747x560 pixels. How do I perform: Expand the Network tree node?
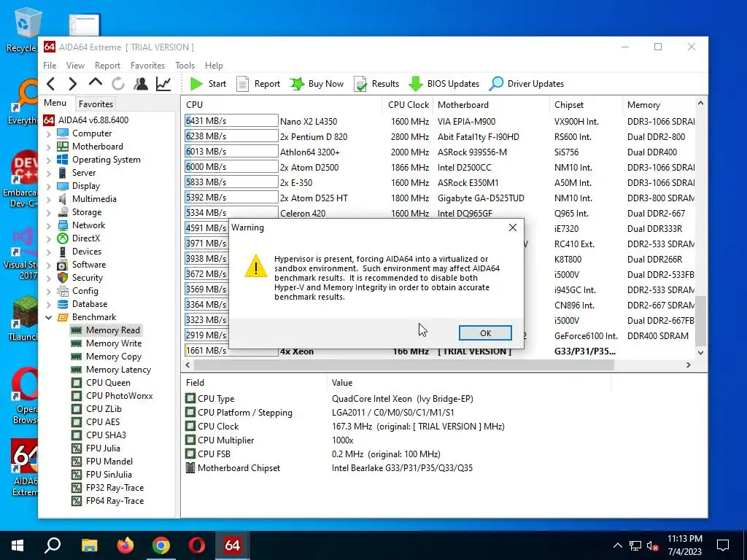point(48,226)
